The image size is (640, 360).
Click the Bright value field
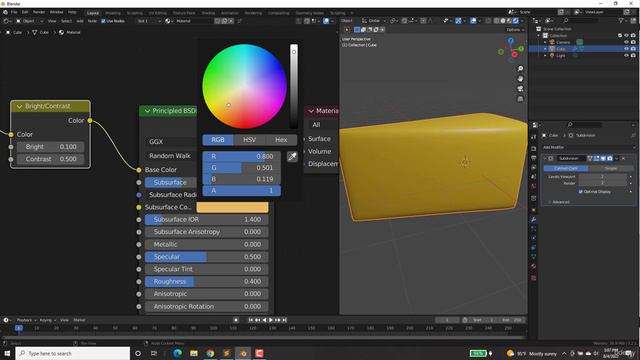51,147
